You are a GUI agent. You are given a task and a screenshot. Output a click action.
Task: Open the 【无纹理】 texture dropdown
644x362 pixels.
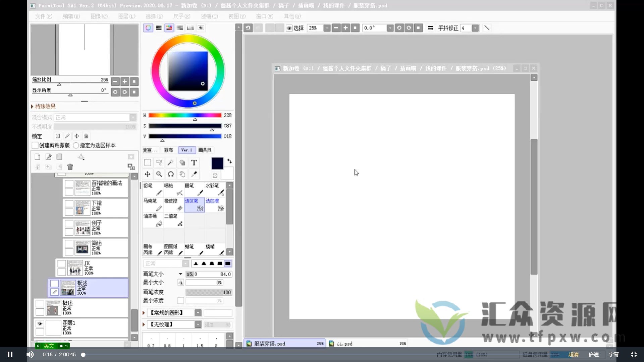pyautogui.click(x=198, y=324)
